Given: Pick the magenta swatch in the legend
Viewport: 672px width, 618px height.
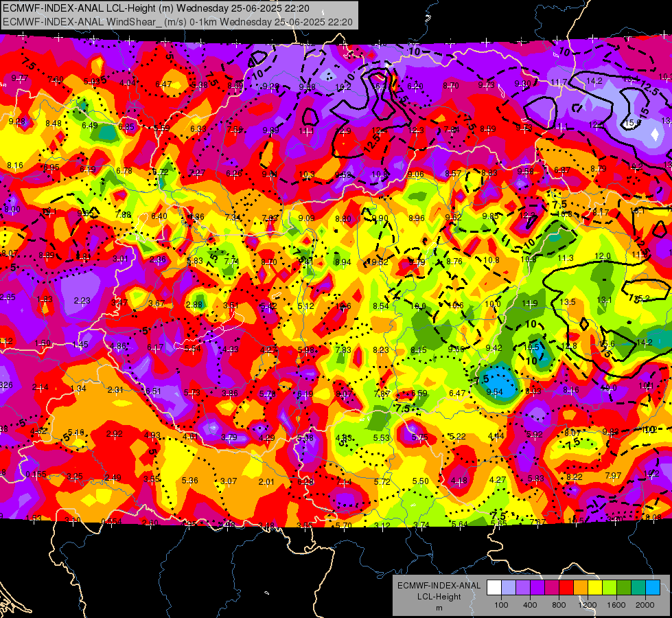Looking at the screenshot, I should pyautogui.click(x=552, y=588).
